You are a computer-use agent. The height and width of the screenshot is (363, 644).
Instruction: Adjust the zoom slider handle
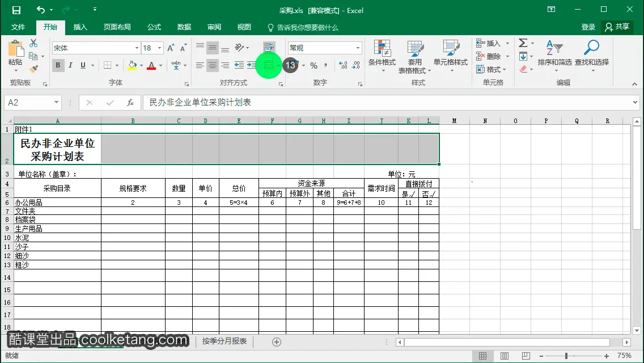566,356
